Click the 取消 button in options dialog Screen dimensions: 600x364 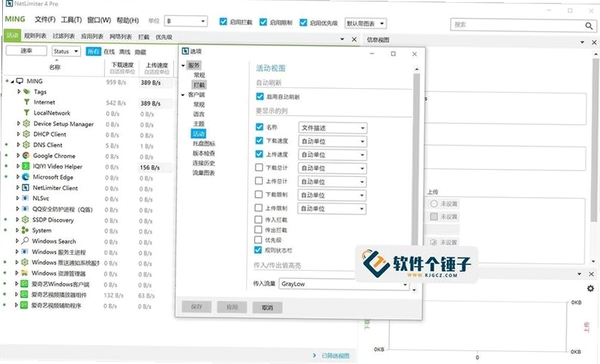tap(267, 307)
